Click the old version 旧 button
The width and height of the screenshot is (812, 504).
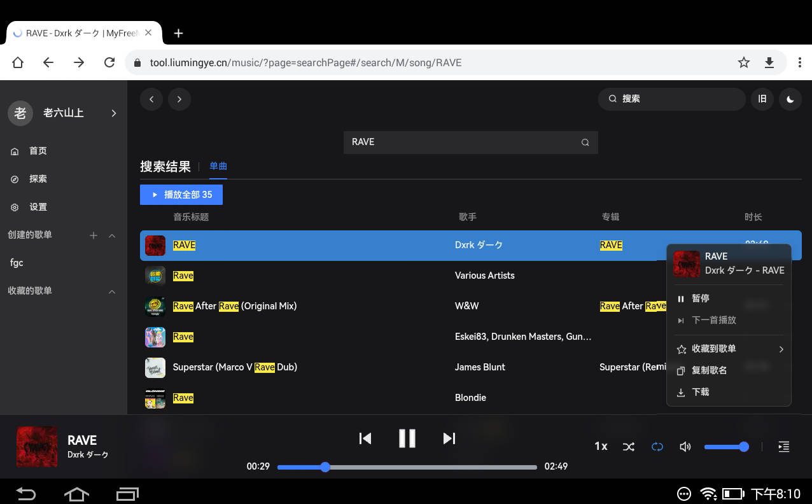(762, 99)
